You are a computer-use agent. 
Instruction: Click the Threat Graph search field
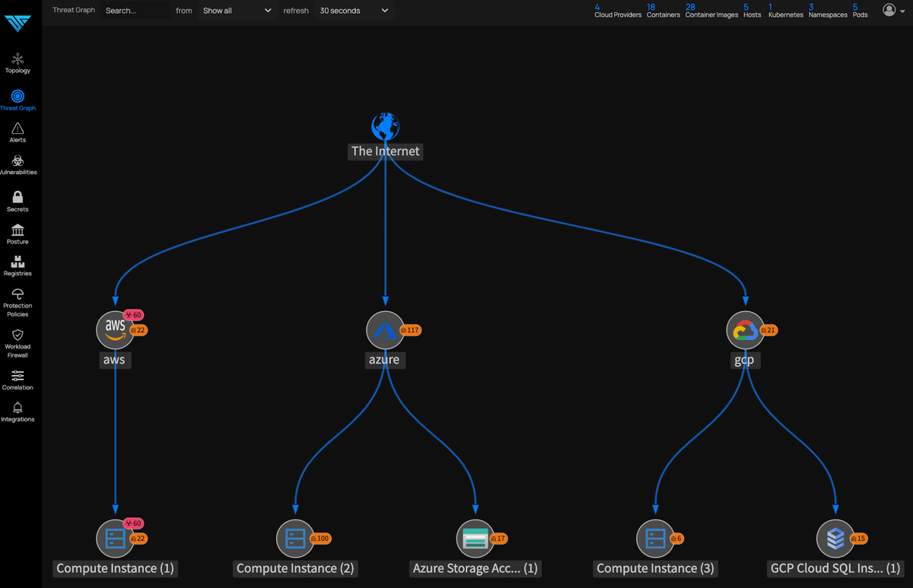click(135, 11)
